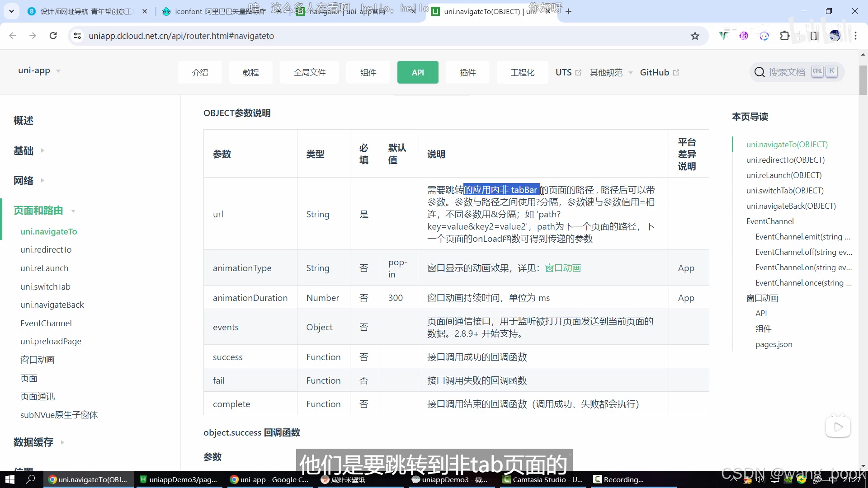Click the page vertical scrollbar thumb
The height and width of the screenshot is (488, 868).
[863, 80]
